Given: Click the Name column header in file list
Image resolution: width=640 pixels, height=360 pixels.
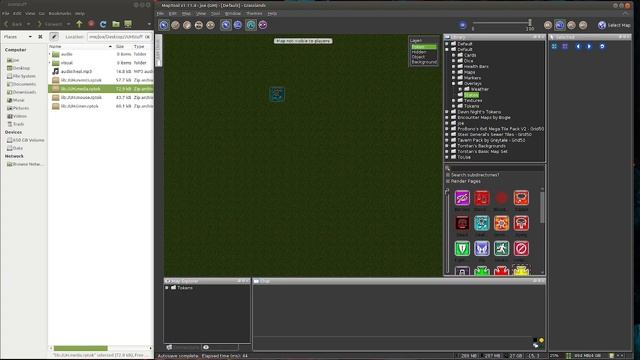Looking at the screenshot, I should coord(81,47).
